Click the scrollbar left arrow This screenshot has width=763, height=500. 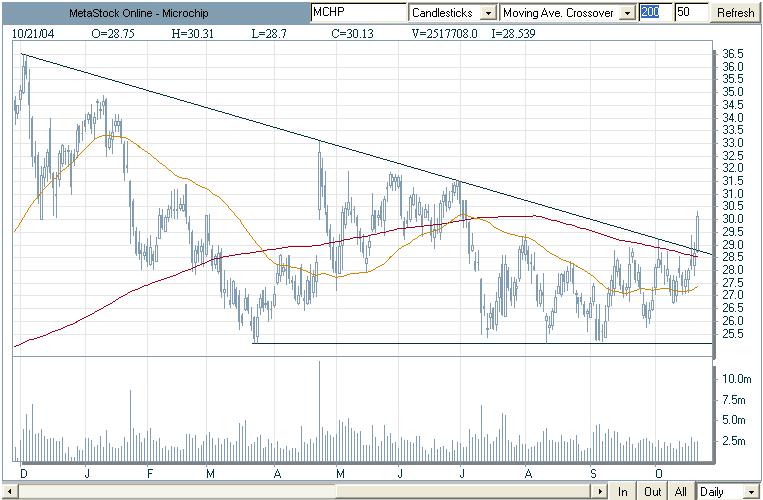(9, 492)
